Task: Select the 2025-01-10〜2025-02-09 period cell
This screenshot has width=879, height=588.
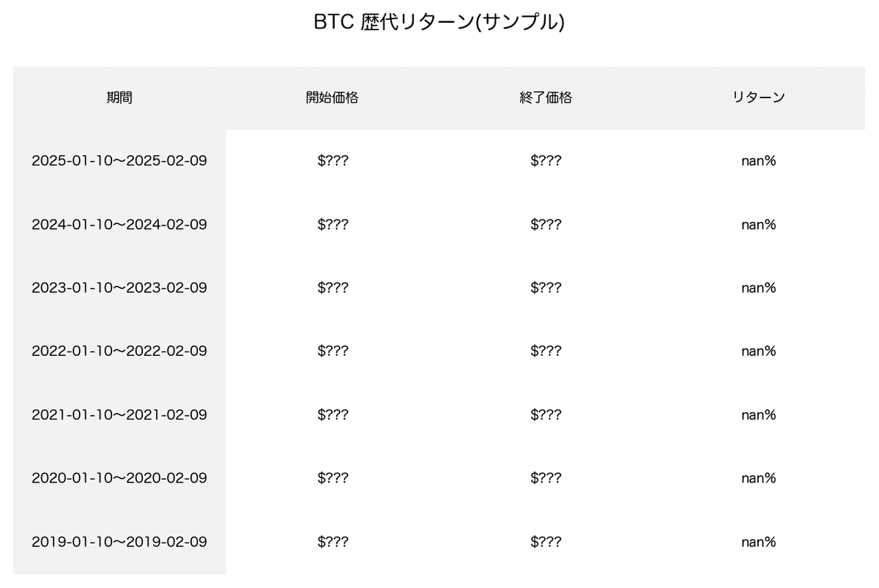Action: pyautogui.click(x=119, y=161)
